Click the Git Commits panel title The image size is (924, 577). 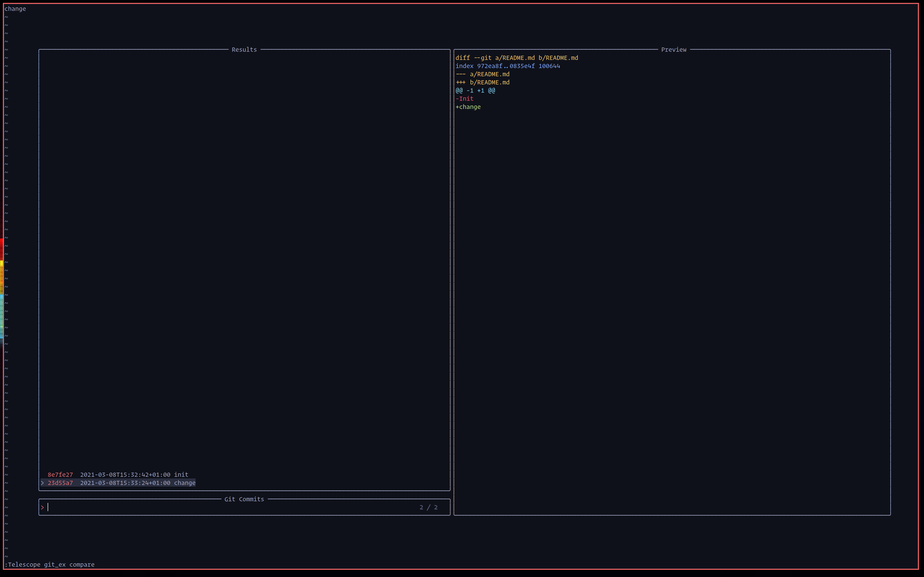[x=244, y=499]
